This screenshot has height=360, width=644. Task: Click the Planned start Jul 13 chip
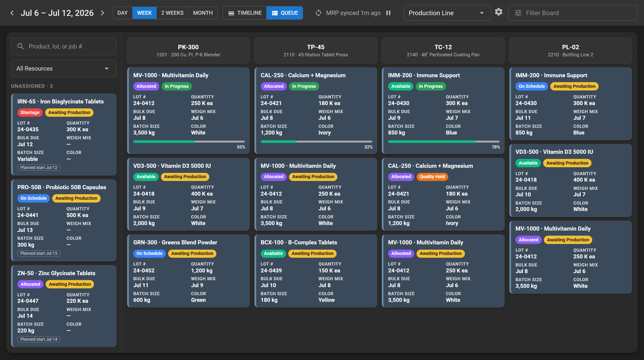pos(39,253)
